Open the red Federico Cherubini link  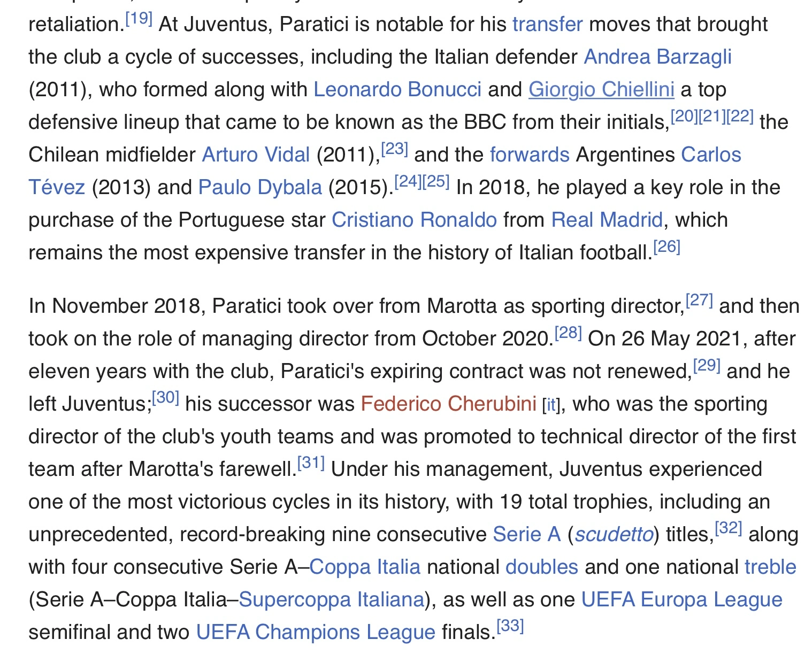click(448, 404)
